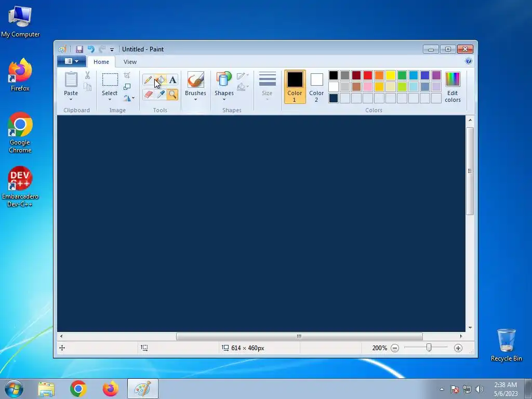Screen dimensions: 532x399
Task: Select the Color picker eyedropper tool
Action: coord(161,95)
